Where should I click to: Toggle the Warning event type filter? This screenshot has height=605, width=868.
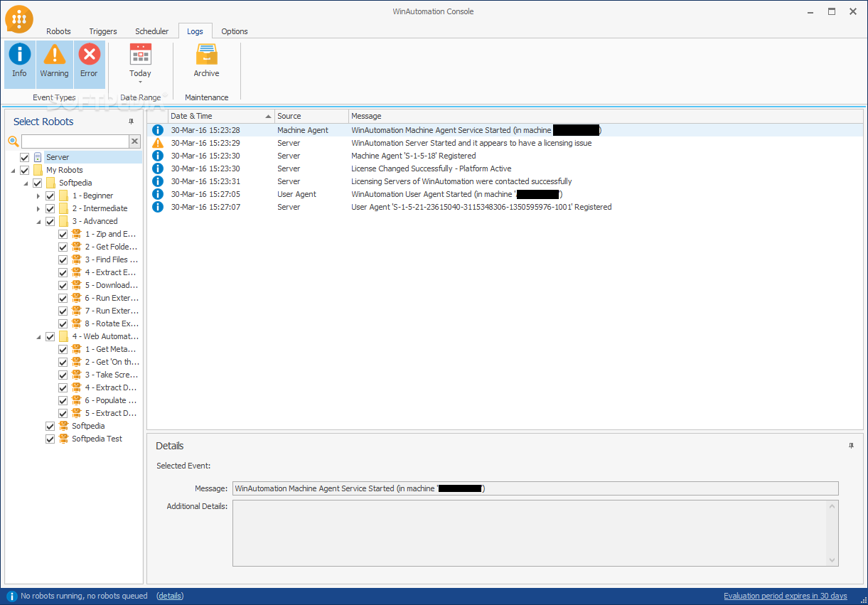point(54,64)
